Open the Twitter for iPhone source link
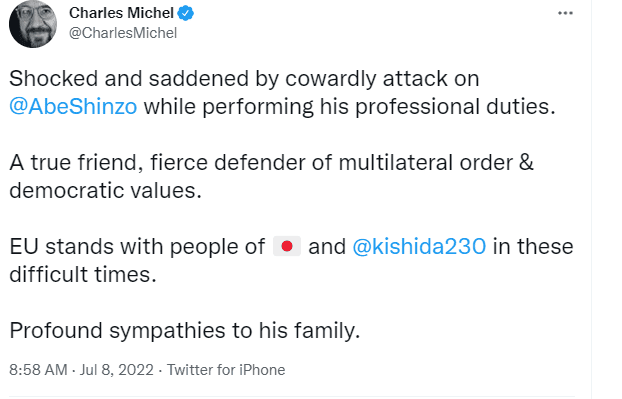The height and width of the screenshot is (399, 622). [226, 370]
